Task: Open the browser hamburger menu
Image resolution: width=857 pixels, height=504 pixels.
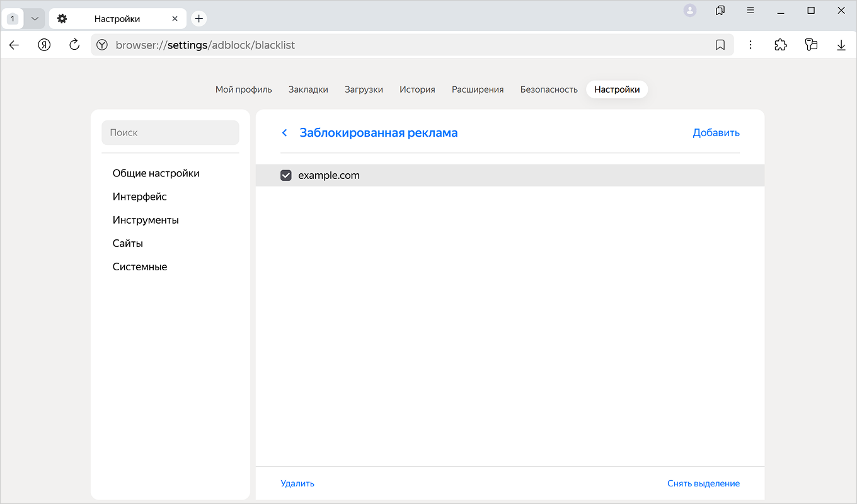Action: coord(751,10)
